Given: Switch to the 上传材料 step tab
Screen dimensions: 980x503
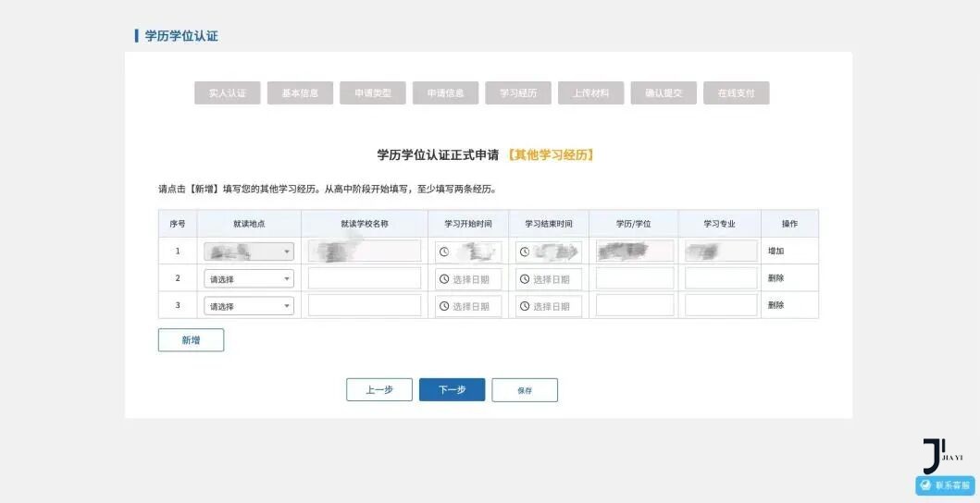Looking at the screenshot, I should [590, 93].
